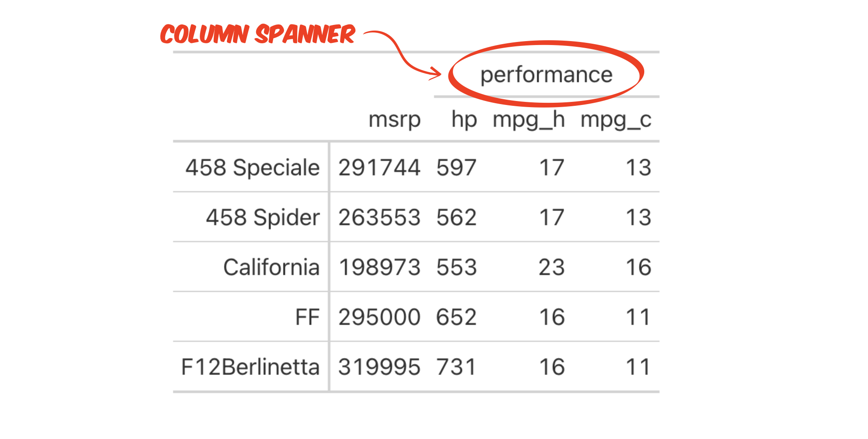Select the F12Berlinetta row label
The height and width of the screenshot is (439, 868).
pos(250,367)
